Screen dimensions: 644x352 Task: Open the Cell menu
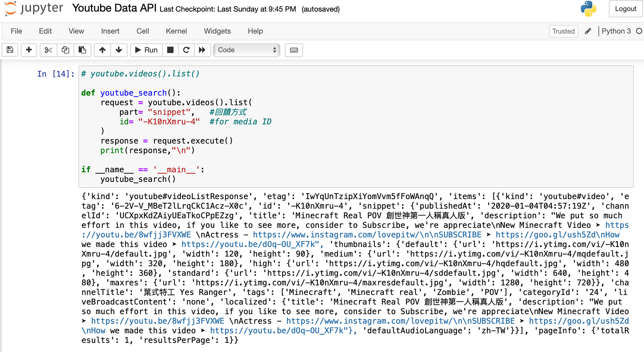143,31
